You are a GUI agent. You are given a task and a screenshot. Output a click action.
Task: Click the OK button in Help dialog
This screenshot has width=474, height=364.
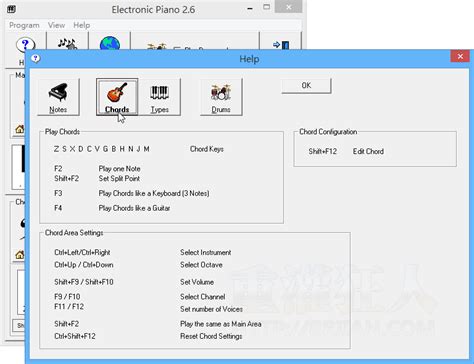(x=306, y=86)
